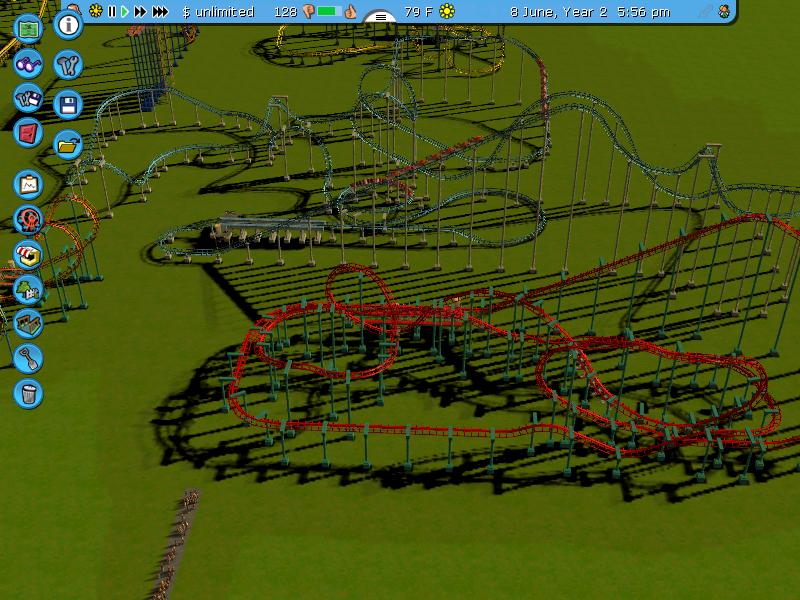Click the purple binoculars view options icon
This screenshot has height=600, width=800.
point(28,64)
